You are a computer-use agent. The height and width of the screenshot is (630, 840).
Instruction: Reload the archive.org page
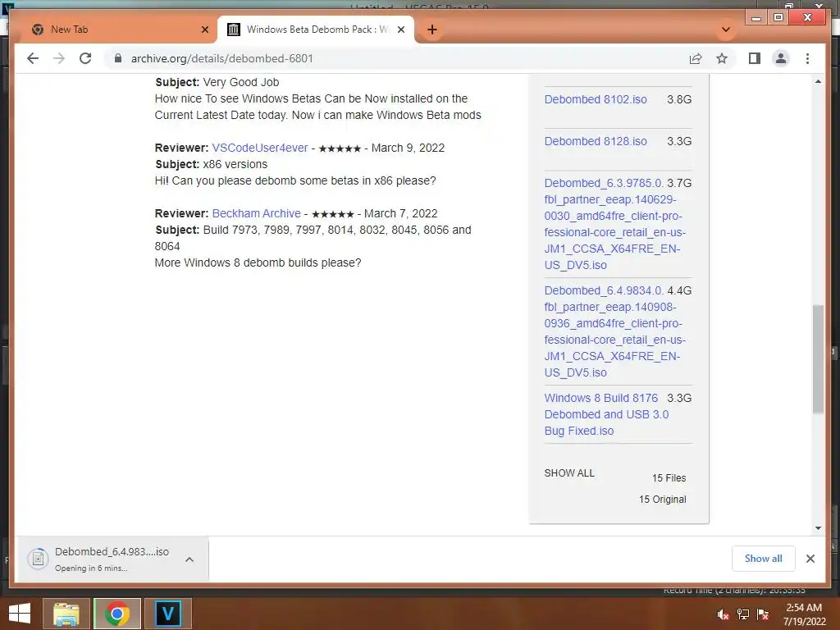[x=85, y=58]
